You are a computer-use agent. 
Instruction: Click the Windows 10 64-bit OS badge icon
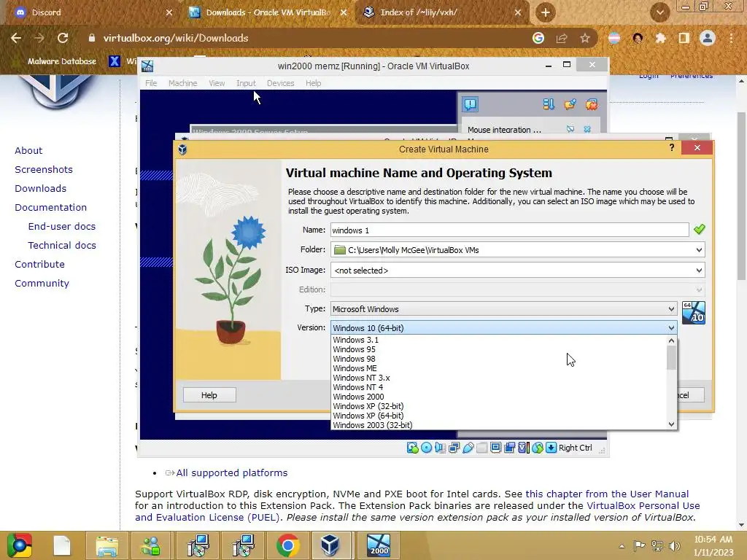pyautogui.click(x=693, y=312)
